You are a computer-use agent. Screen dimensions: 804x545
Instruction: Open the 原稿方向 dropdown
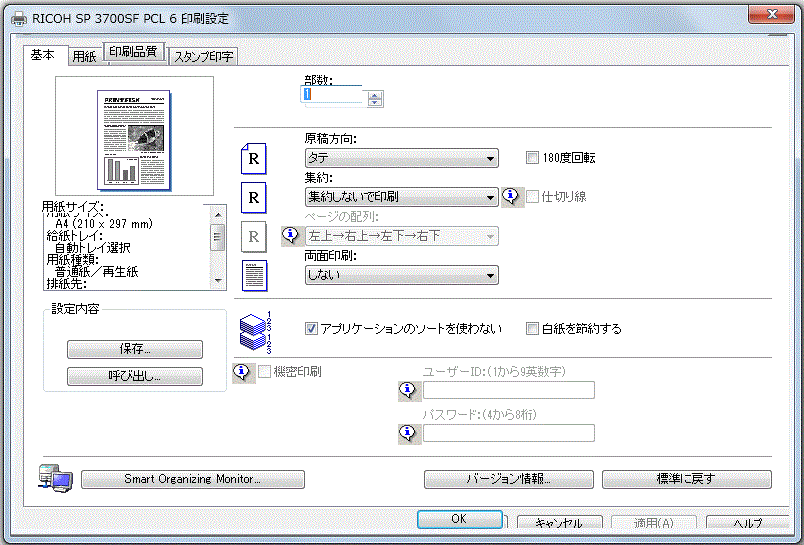[x=401, y=158]
